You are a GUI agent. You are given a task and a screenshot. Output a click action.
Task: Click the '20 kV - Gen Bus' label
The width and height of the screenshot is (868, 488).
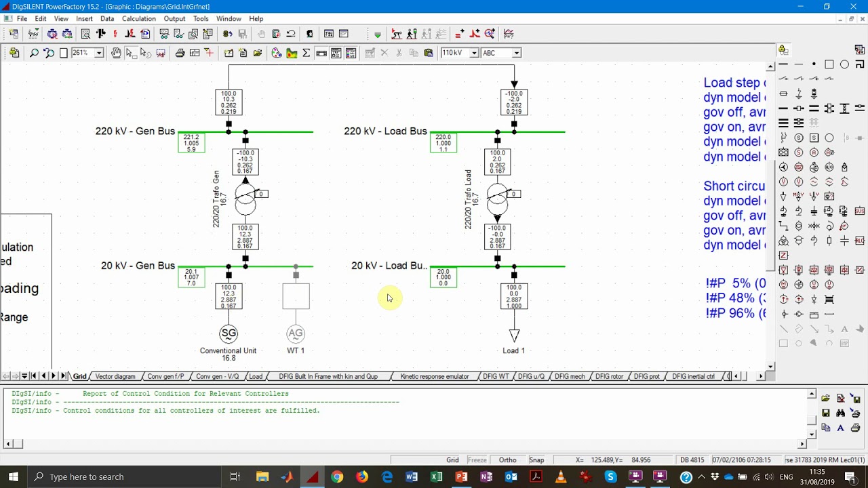coord(138,266)
